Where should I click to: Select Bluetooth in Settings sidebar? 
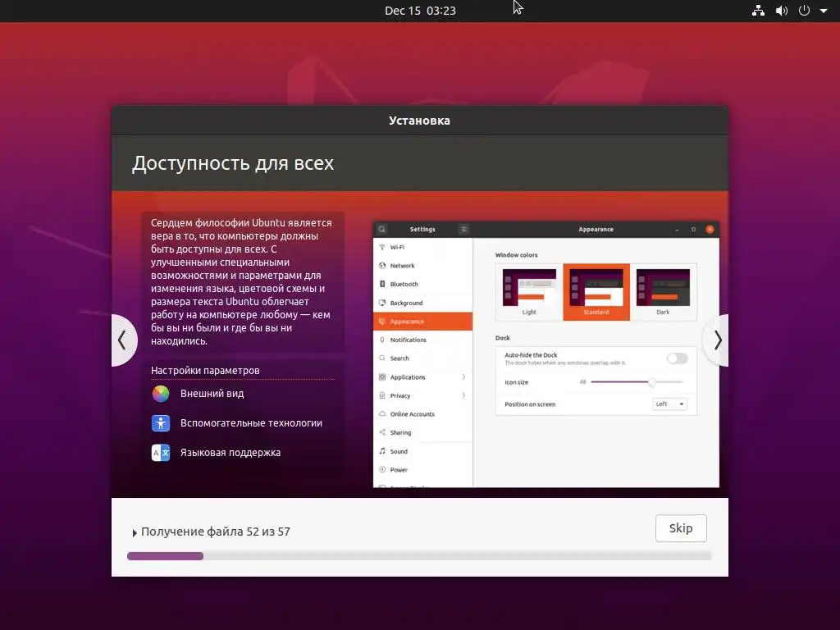pos(422,285)
